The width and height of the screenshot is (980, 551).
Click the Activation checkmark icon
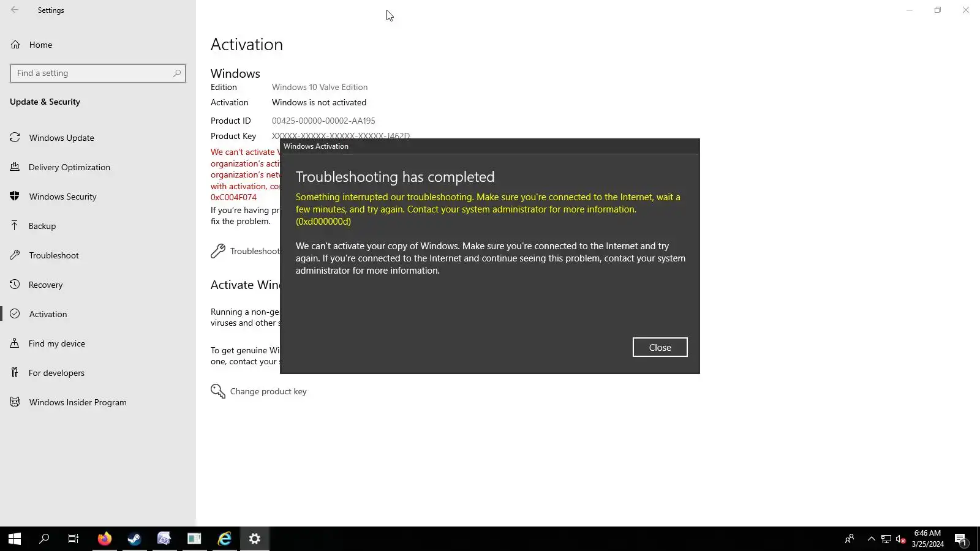tap(15, 313)
